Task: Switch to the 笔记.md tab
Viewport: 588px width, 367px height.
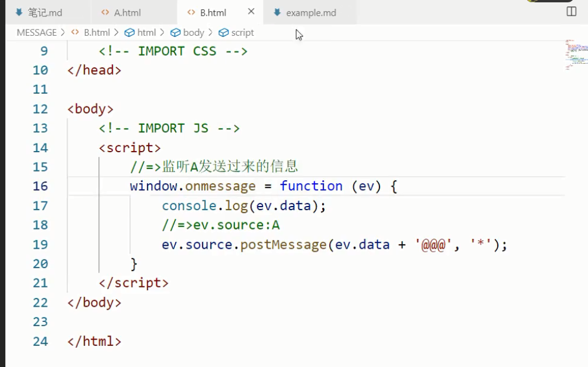Action: 48,12
